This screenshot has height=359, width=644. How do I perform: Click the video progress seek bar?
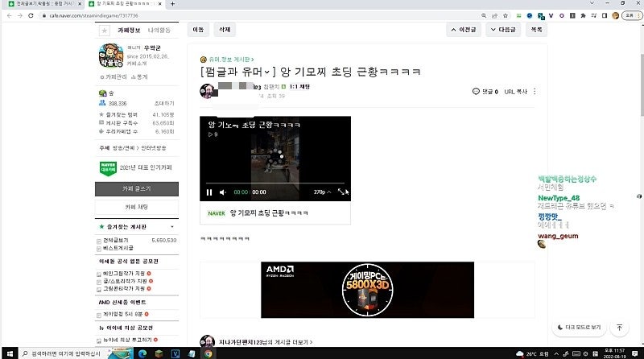[x=274, y=184]
